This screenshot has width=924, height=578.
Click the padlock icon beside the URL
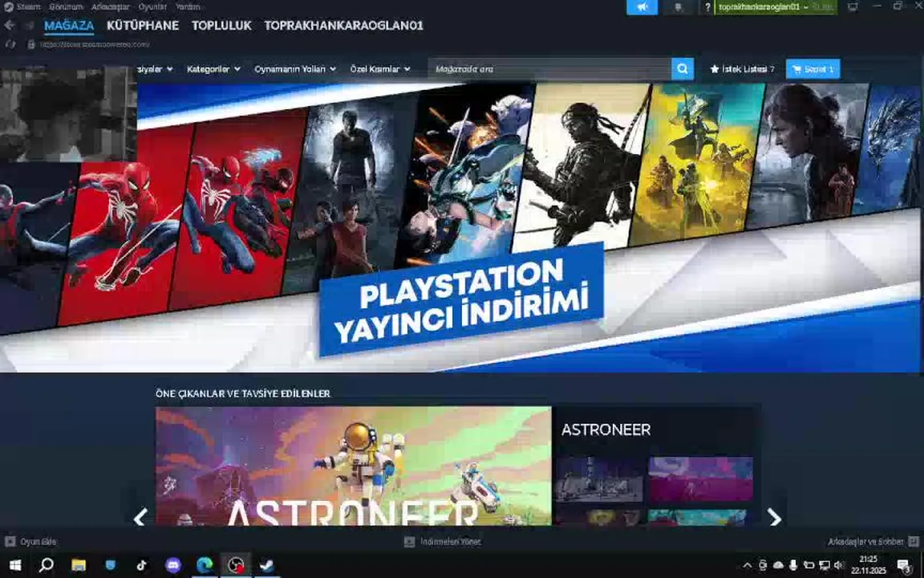(x=31, y=44)
